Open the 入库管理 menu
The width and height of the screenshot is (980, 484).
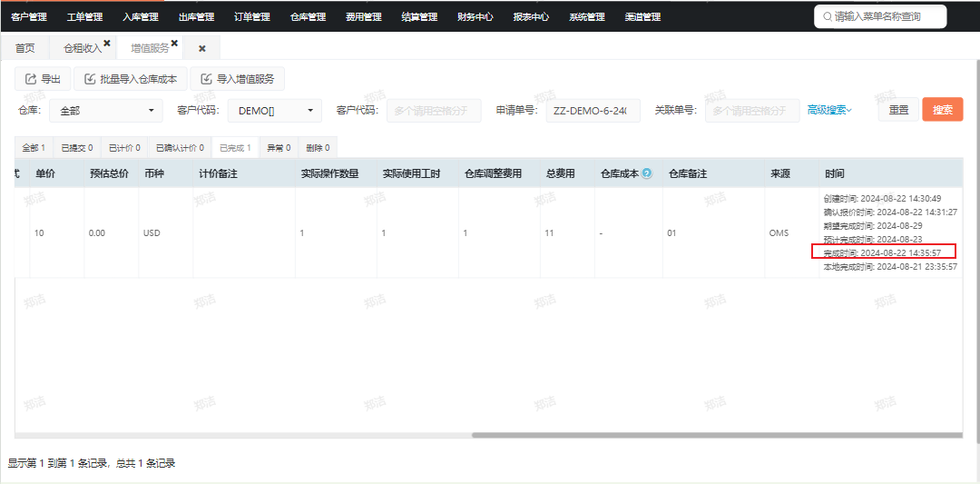point(141,17)
